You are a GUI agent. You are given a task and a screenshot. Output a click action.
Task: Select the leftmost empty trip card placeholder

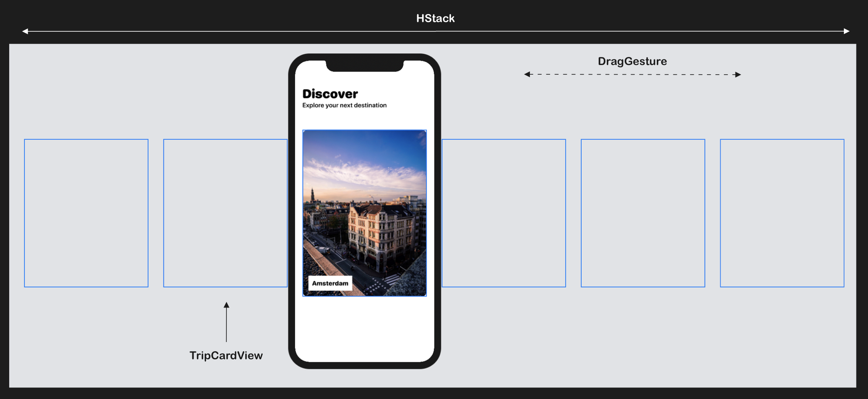coord(86,213)
